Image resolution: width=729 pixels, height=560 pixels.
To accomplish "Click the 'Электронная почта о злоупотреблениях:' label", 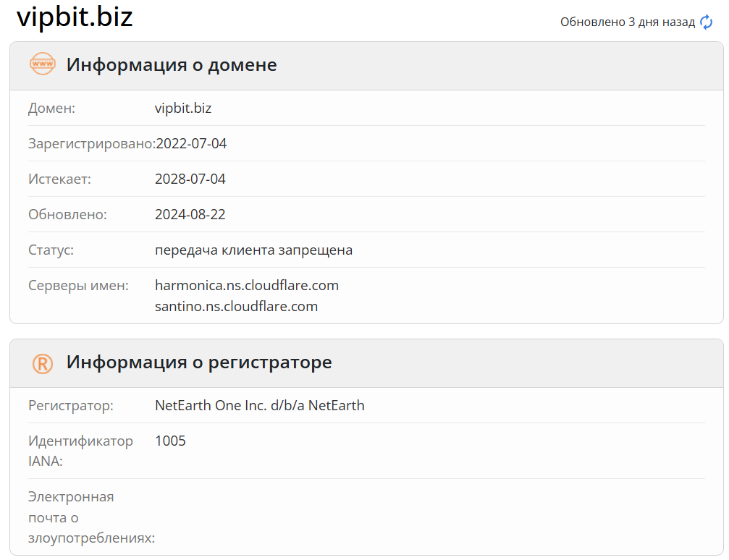I will (91, 518).
